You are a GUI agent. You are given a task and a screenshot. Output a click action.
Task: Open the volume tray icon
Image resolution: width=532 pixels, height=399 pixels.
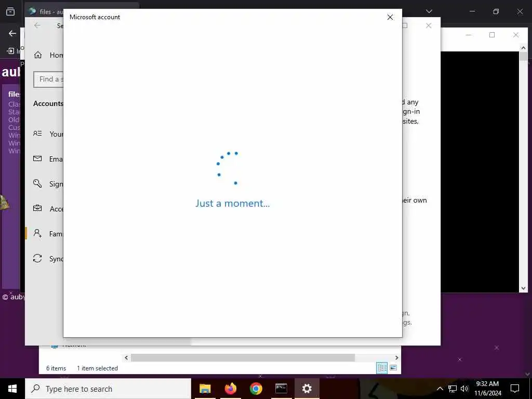[464, 389]
